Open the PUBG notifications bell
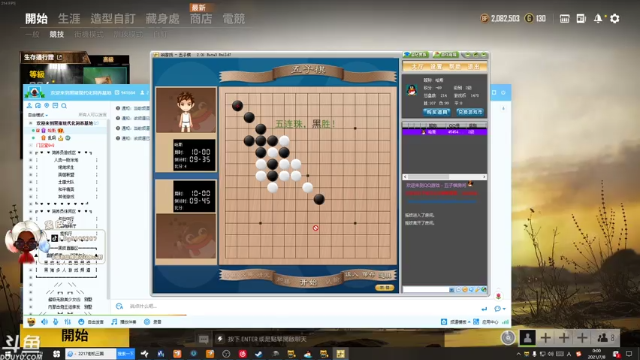Image resolution: width=640 pixels, height=360 pixels. coord(598,18)
